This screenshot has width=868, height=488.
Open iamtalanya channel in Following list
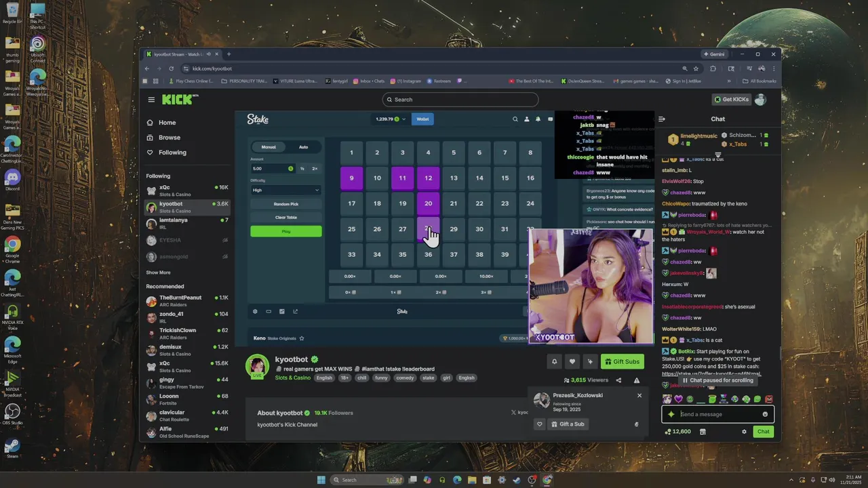point(186,223)
